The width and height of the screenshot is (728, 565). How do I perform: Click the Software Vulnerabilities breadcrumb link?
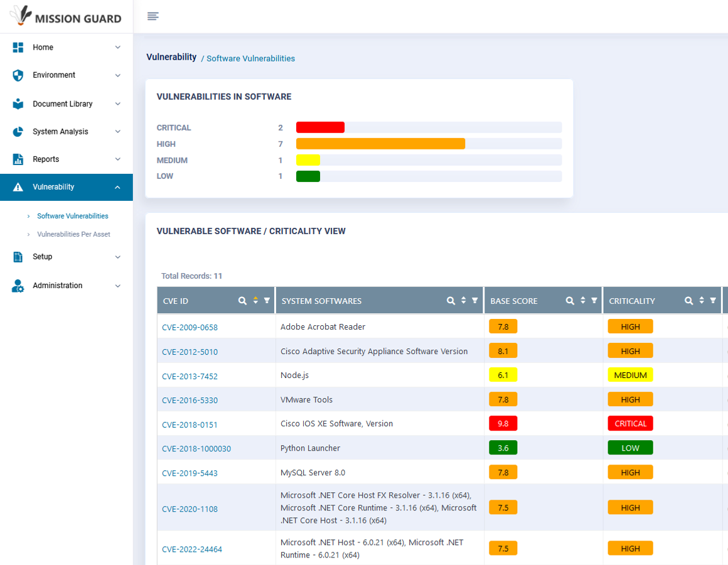[250, 58]
